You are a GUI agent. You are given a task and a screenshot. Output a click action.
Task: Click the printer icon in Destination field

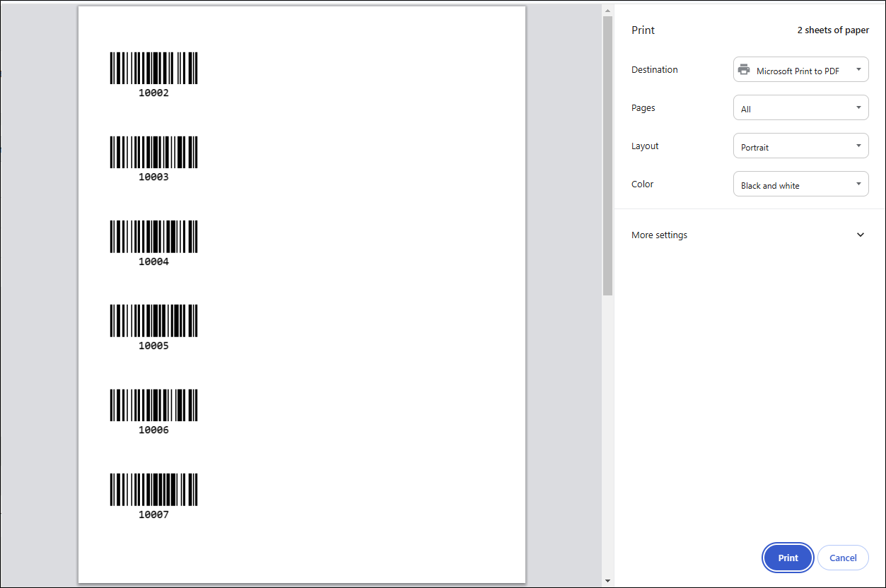(744, 69)
